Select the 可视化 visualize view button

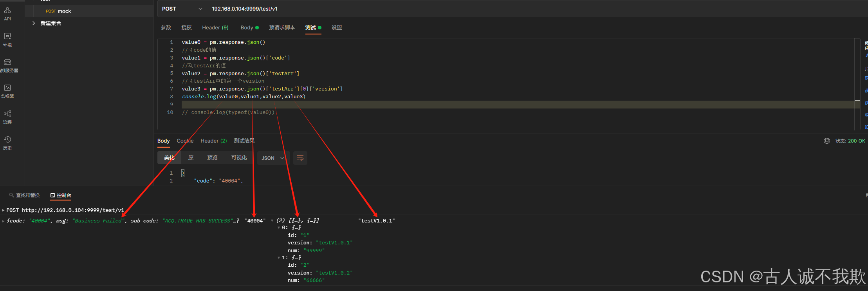pyautogui.click(x=239, y=157)
